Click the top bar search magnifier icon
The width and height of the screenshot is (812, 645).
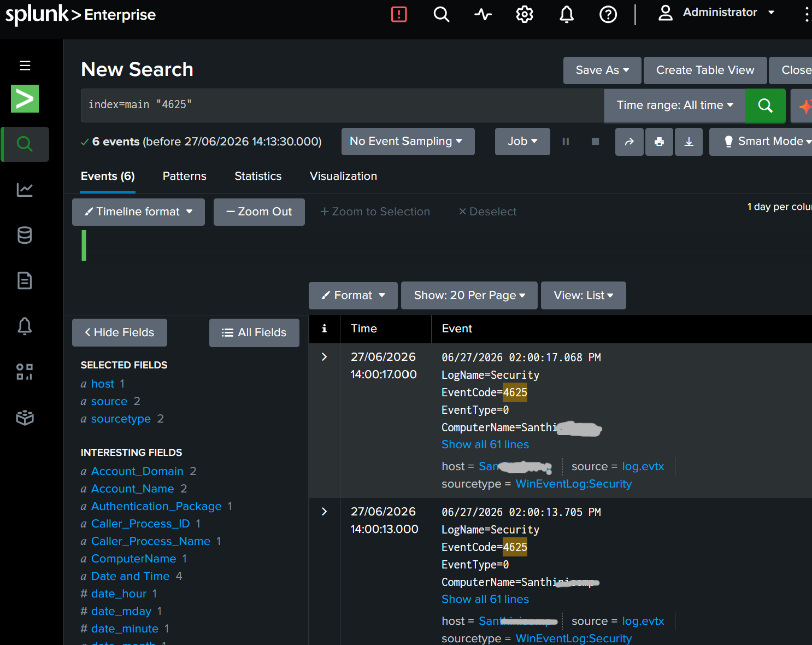coord(442,14)
